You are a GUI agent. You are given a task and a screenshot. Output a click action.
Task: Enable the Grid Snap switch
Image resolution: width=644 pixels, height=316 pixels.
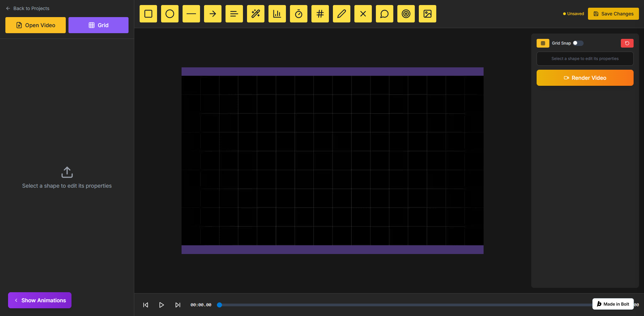pyautogui.click(x=578, y=43)
